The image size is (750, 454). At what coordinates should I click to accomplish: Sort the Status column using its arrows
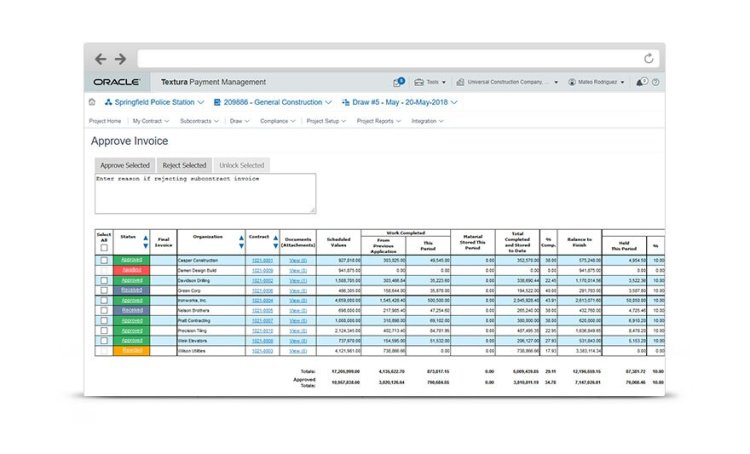pos(145,240)
